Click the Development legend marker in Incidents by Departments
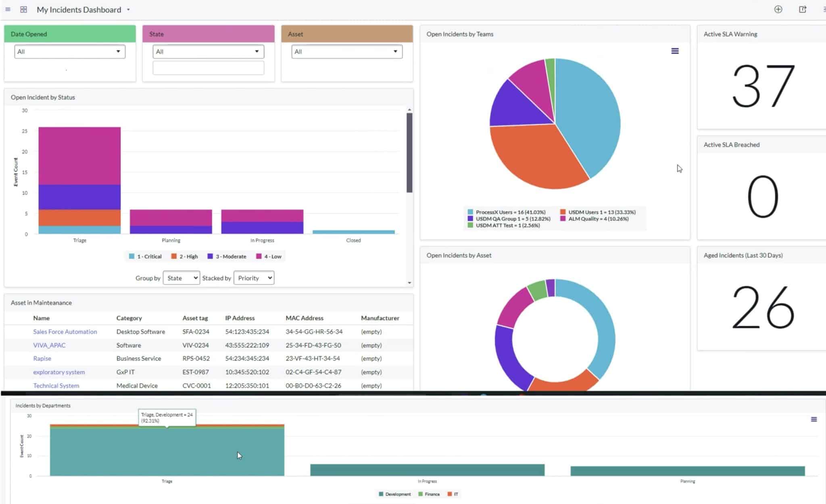This screenshot has width=826, height=504. tap(381, 494)
